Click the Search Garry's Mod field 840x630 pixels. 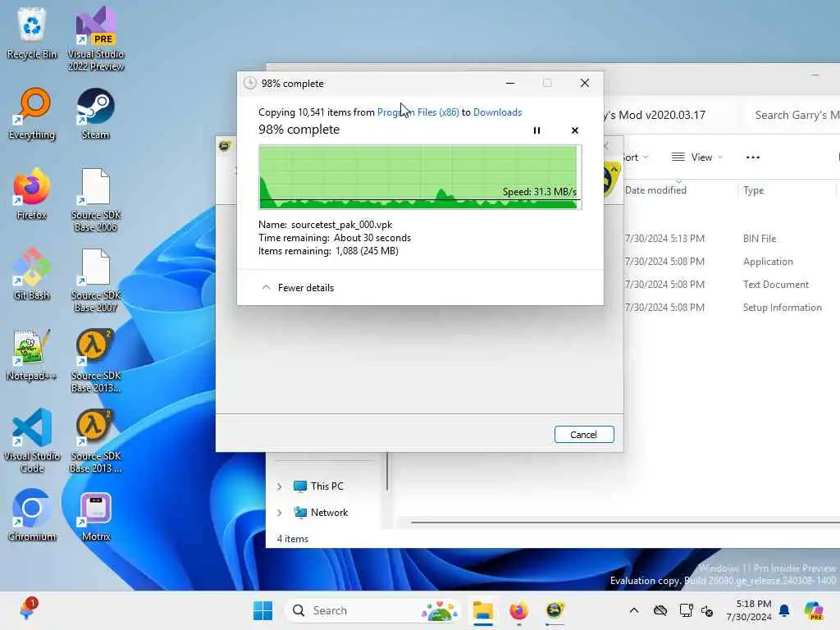(x=793, y=115)
